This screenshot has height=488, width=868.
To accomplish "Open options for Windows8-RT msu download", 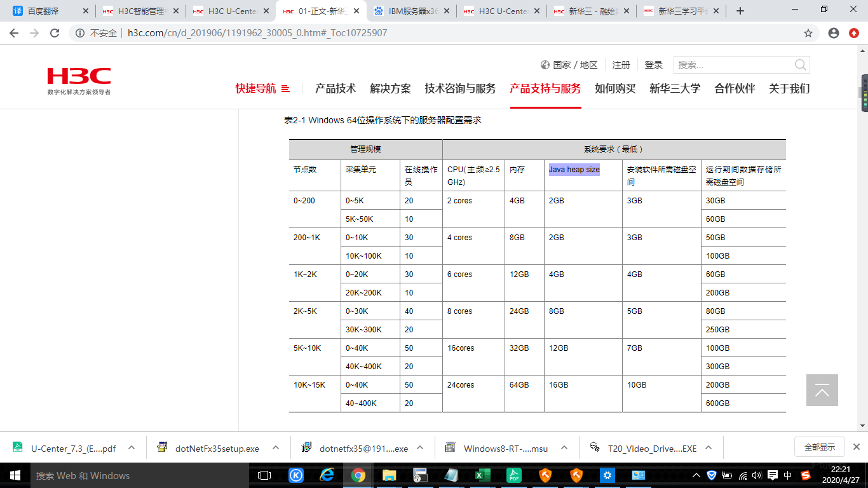I will point(564,447).
